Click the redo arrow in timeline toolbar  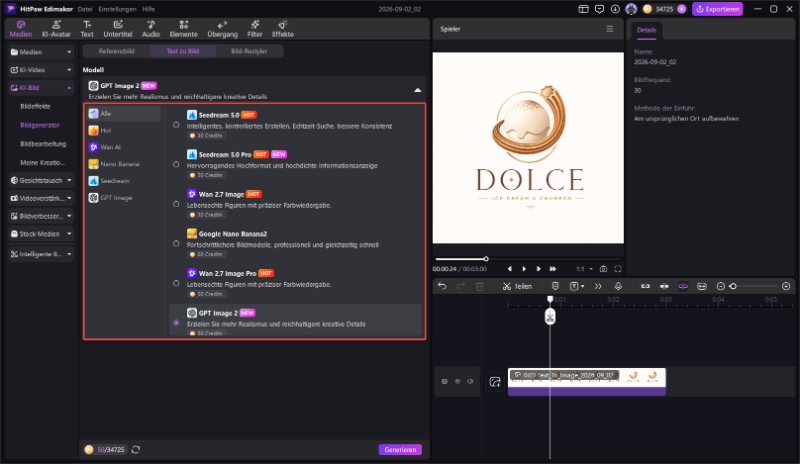[461, 286]
